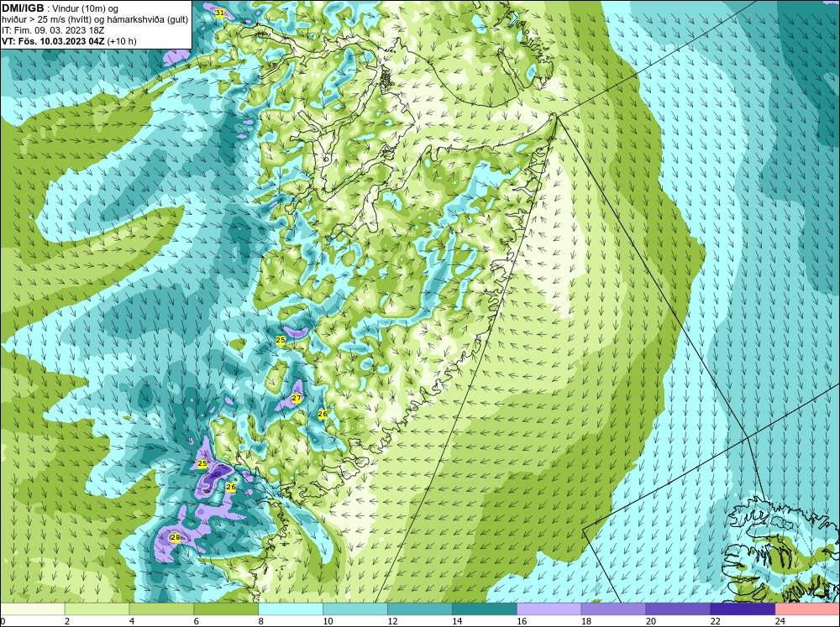Click the light green 2–4 m/s legend swatch
This screenshot has width=840, height=627.
coord(97,609)
